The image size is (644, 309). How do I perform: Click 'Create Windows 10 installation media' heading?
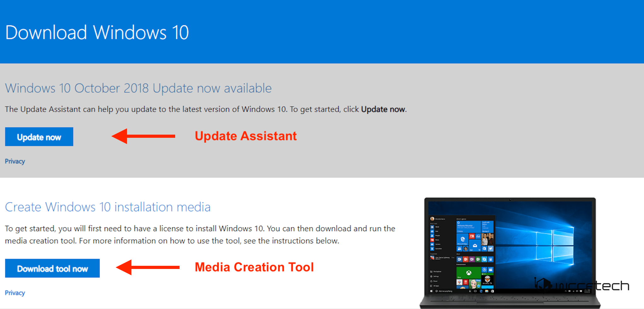pos(108,207)
